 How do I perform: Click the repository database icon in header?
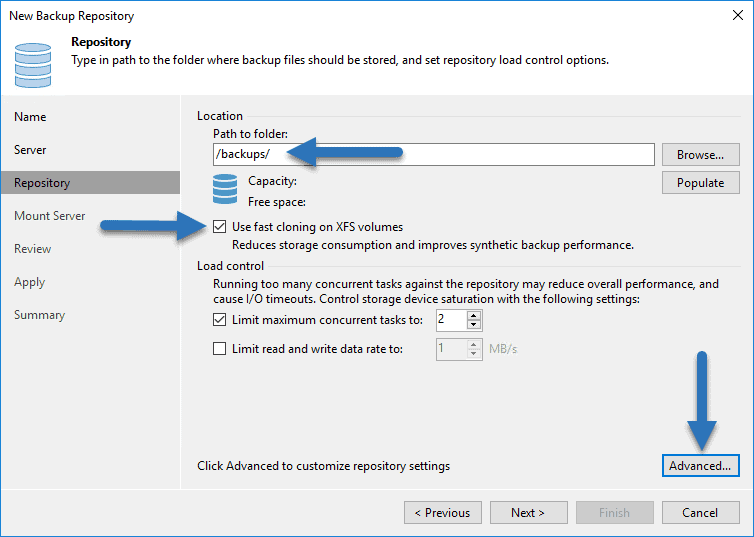click(33, 63)
